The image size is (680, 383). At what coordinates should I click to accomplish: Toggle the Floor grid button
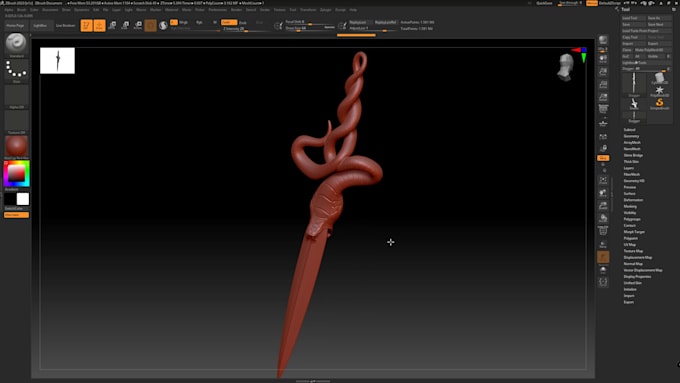pyautogui.click(x=603, y=123)
